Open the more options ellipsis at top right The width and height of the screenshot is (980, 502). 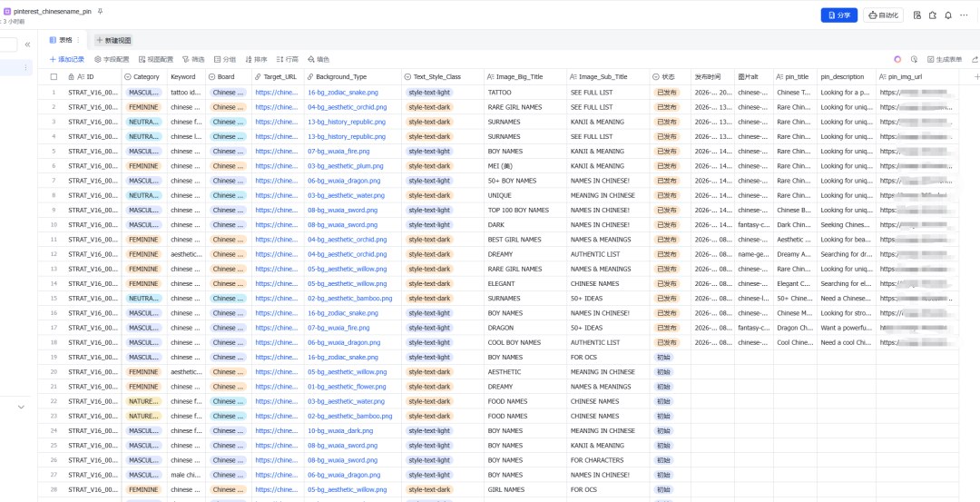point(964,15)
